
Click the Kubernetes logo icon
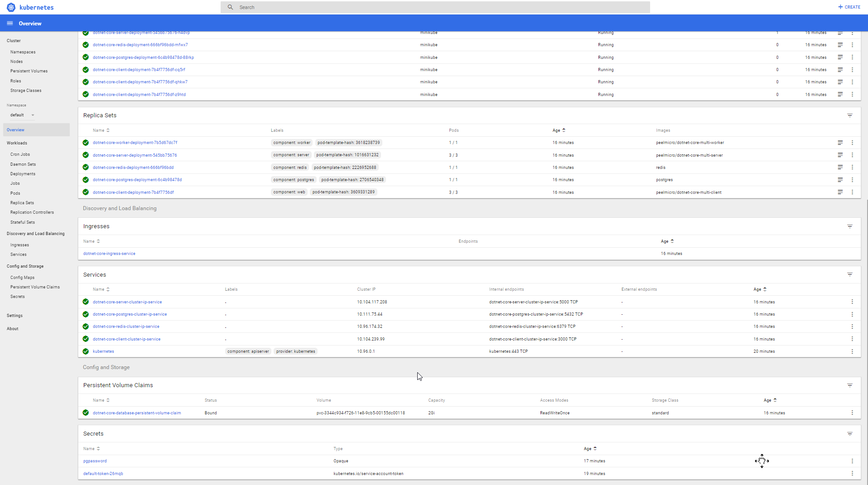tap(11, 7)
